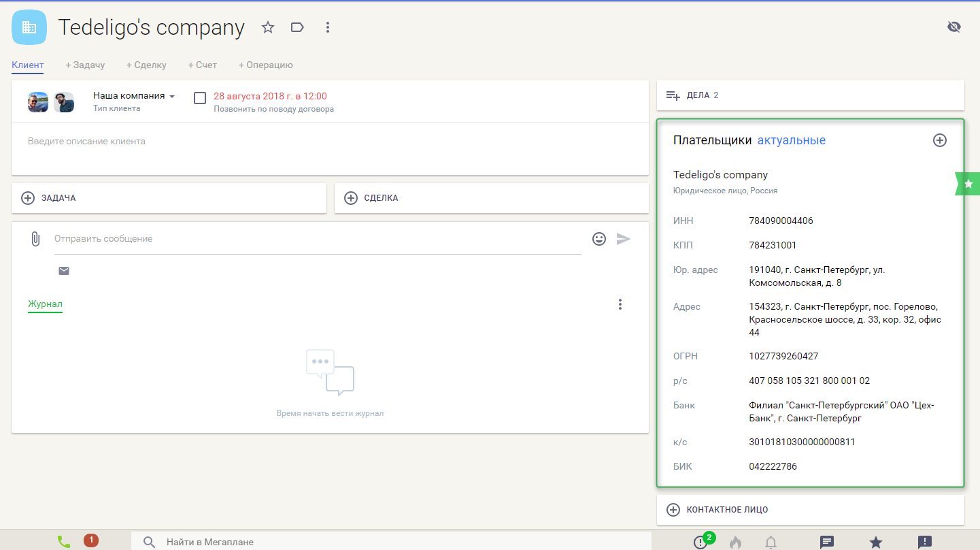
Task: Click the feedback exclamation speech bubble icon
Action: click(x=925, y=542)
